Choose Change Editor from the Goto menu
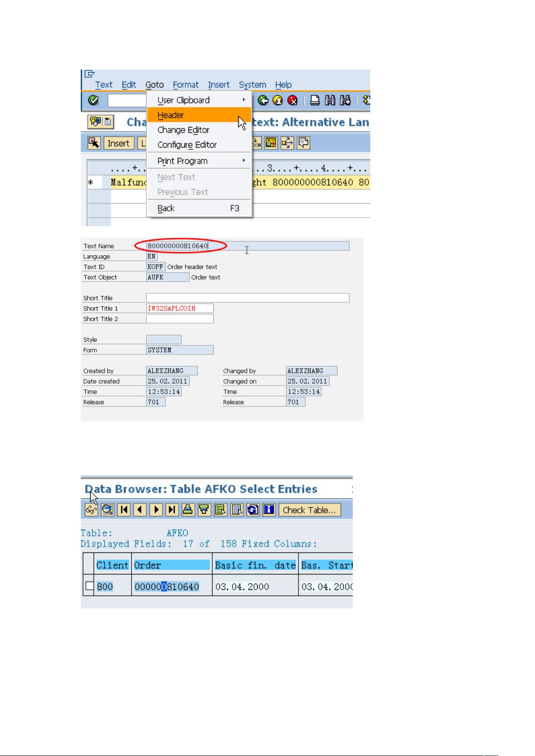 (x=199, y=130)
